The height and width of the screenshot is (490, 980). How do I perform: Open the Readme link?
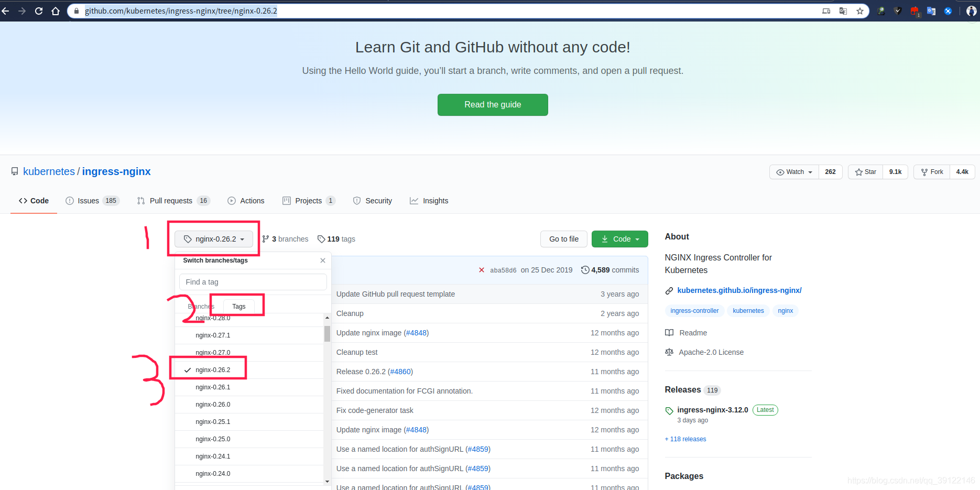(686, 333)
